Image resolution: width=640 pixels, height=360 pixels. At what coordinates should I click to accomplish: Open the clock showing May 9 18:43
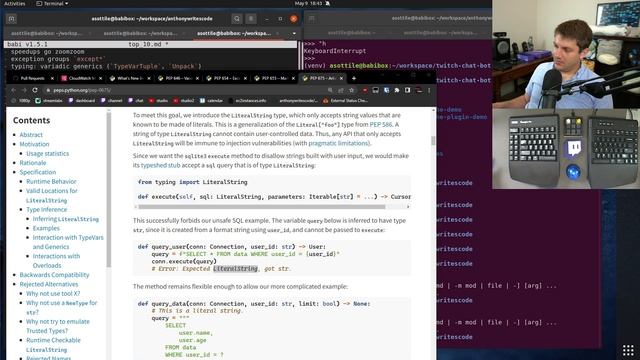tap(309, 4)
